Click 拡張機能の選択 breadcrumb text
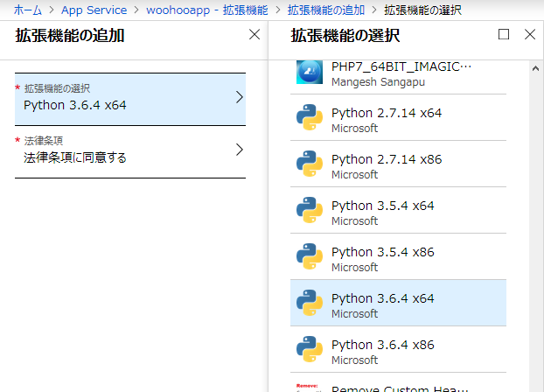 click(x=422, y=10)
